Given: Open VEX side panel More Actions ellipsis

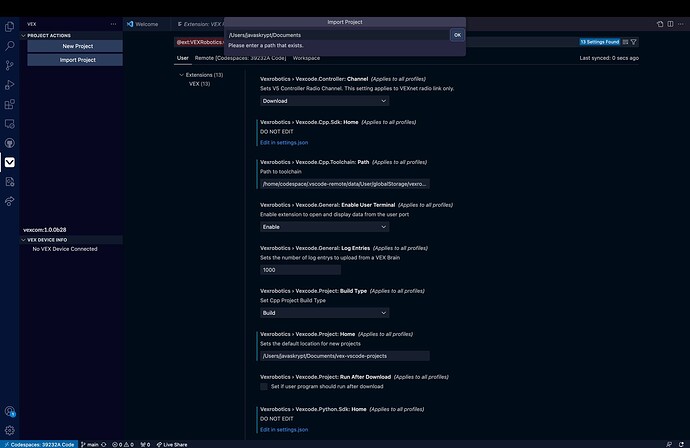Looking at the screenshot, I should 114,24.
